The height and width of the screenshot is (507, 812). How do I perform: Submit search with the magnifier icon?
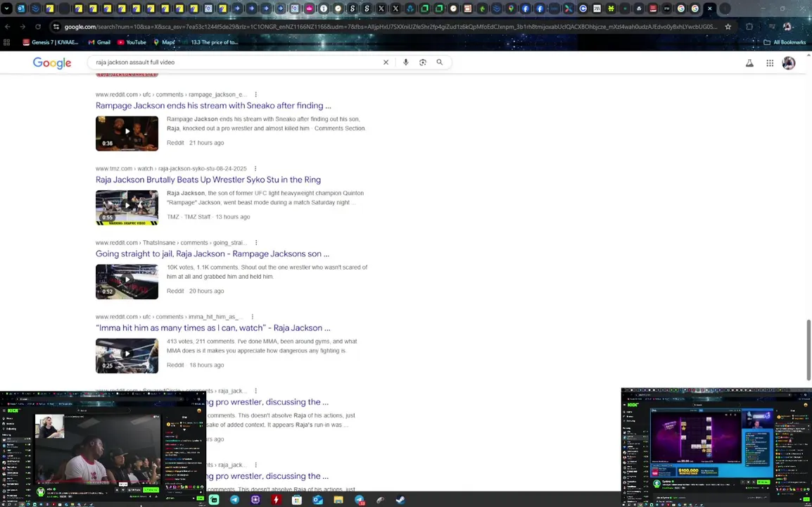click(440, 62)
